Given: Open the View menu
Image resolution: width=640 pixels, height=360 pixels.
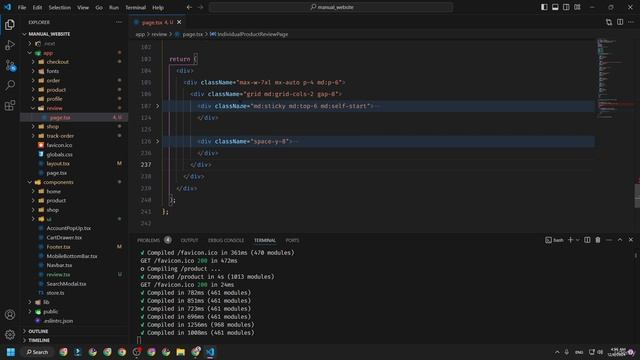Looking at the screenshot, I should pos(83,7).
